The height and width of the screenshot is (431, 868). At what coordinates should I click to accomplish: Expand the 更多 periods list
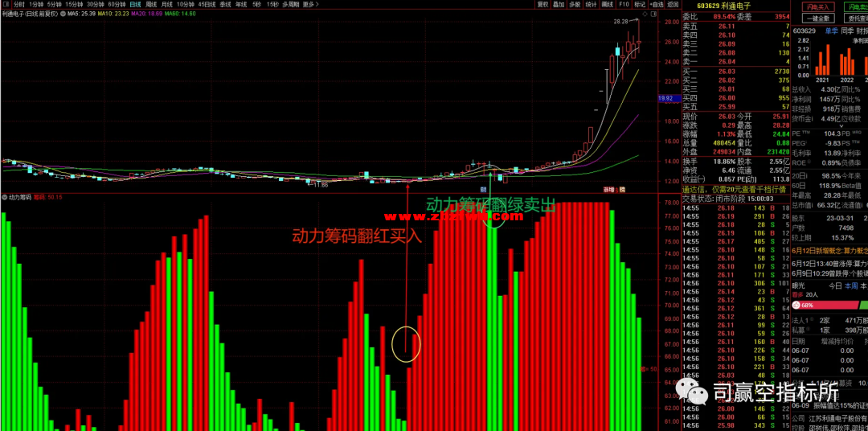click(x=310, y=4)
